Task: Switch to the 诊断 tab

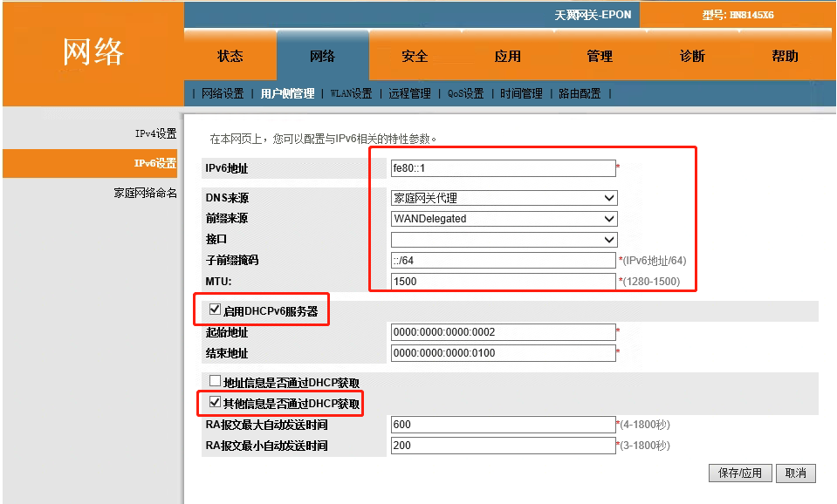Action: [x=694, y=56]
